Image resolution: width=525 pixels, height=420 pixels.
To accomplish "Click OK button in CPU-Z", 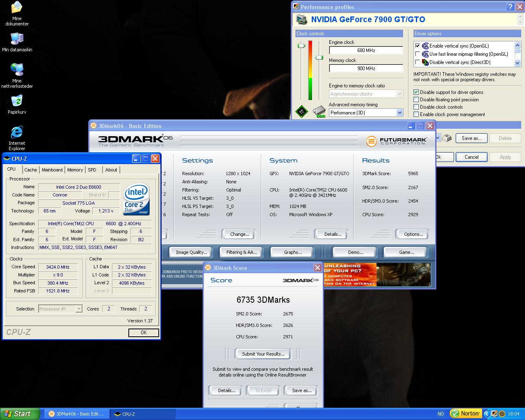I will pos(144,333).
